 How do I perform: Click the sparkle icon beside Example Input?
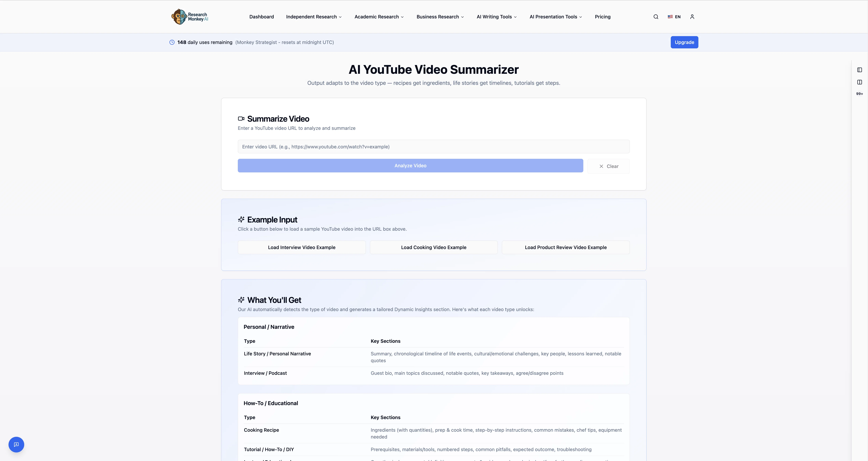pyautogui.click(x=241, y=220)
